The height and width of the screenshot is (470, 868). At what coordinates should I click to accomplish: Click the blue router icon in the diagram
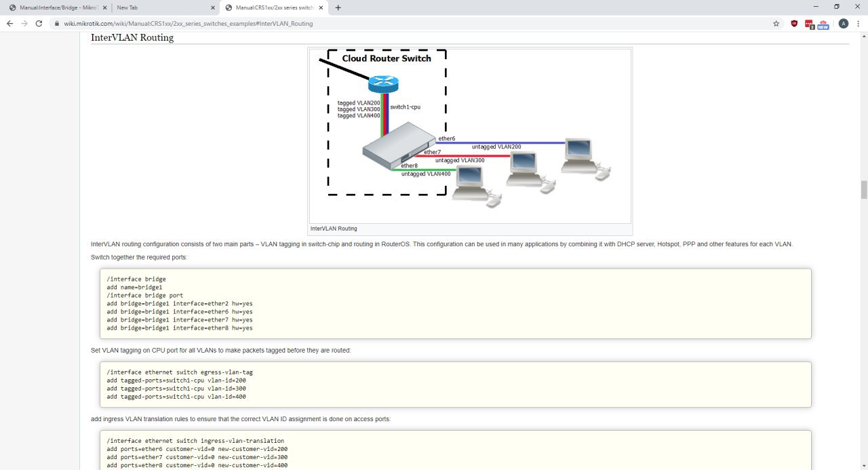click(x=383, y=84)
